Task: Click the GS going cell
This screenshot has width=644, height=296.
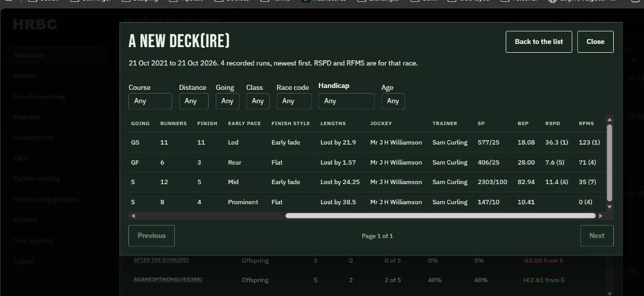Action: tap(135, 143)
